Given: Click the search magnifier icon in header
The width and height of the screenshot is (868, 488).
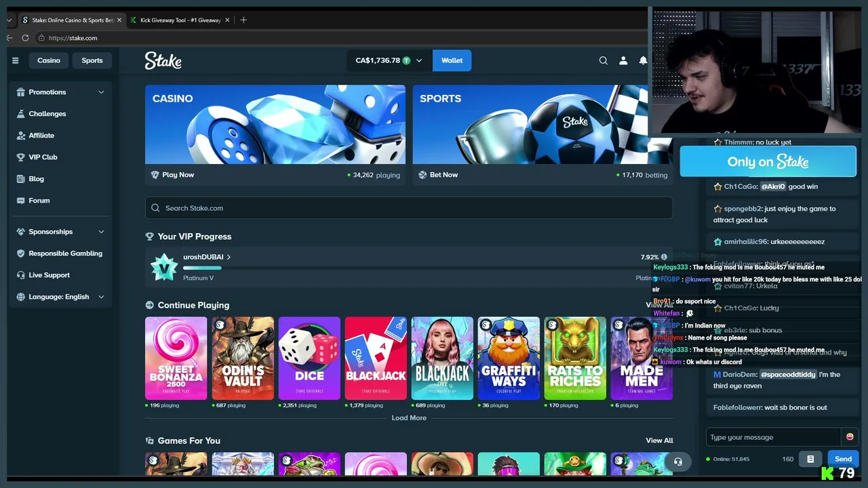Looking at the screenshot, I should coord(603,60).
